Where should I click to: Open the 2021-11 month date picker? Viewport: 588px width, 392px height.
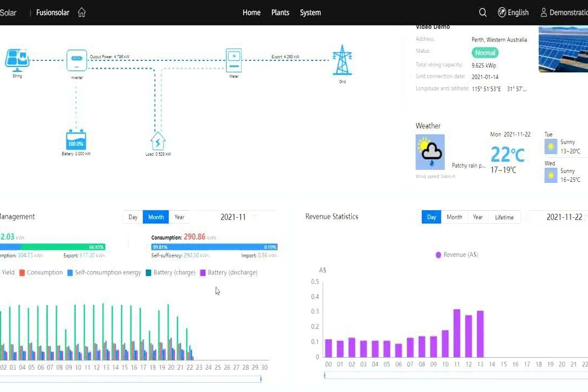tap(233, 217)
